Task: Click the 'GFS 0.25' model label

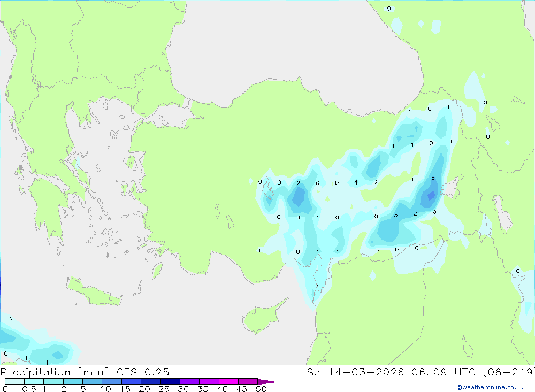Action: point(143,372)
